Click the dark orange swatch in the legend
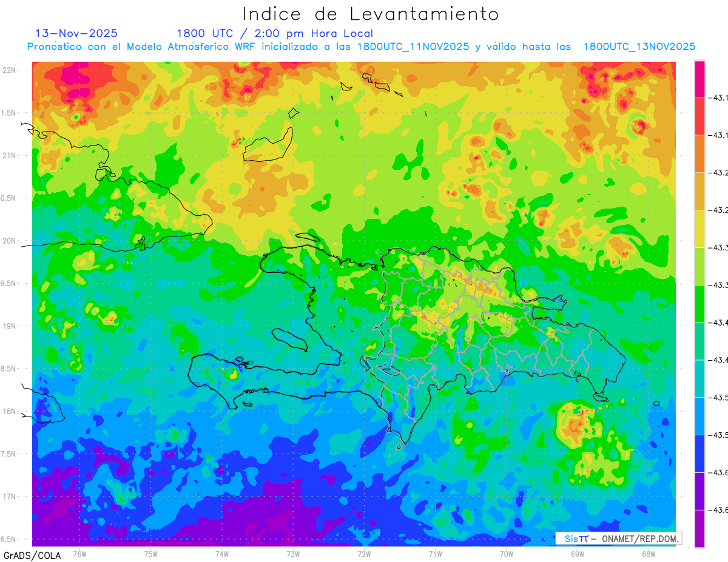This screenshot has width=728, height=562. click(699, 154)
